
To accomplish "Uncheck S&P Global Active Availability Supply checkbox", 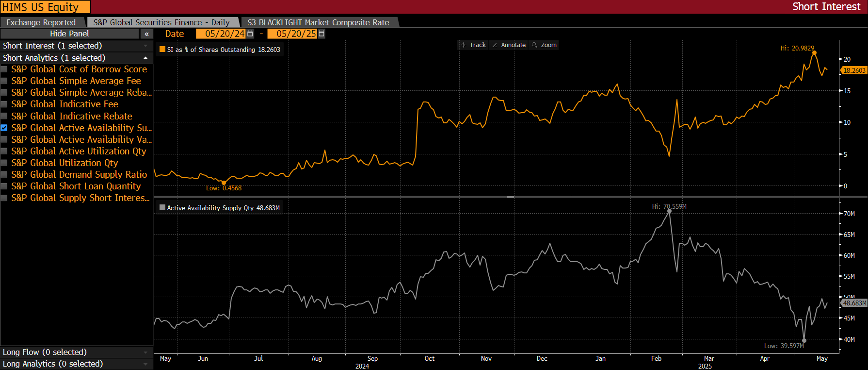I will (x=4, y=128).
